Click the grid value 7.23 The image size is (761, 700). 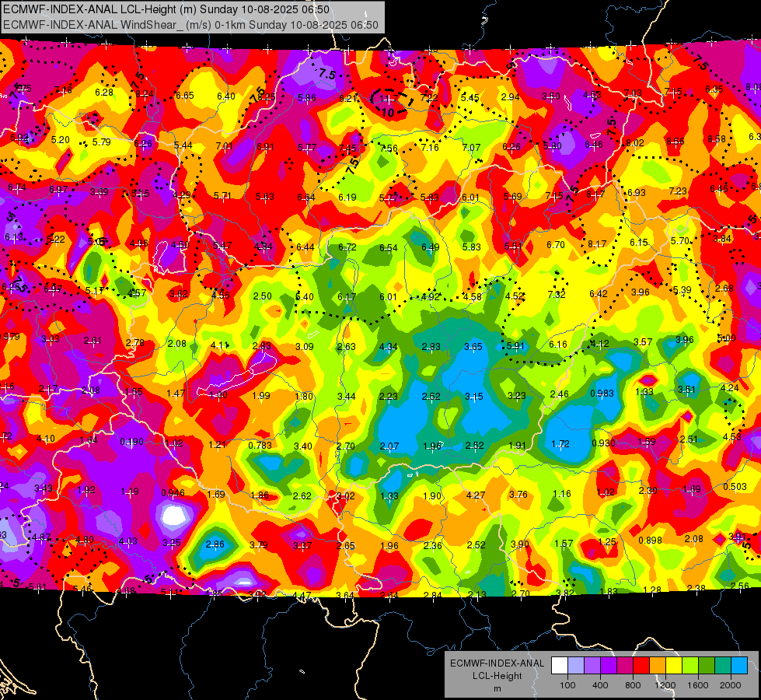pos(678,191)
